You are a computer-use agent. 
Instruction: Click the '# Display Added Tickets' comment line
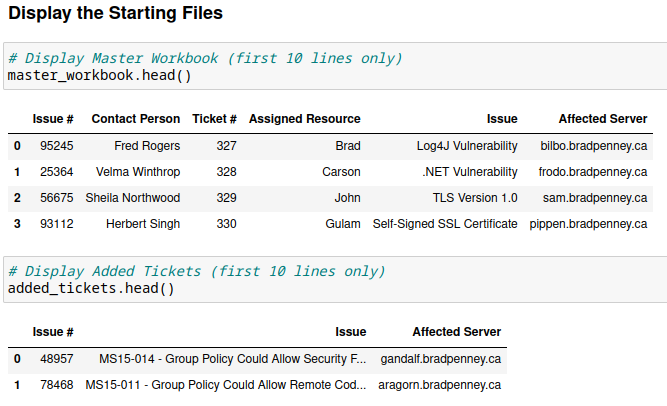[196, 271]
